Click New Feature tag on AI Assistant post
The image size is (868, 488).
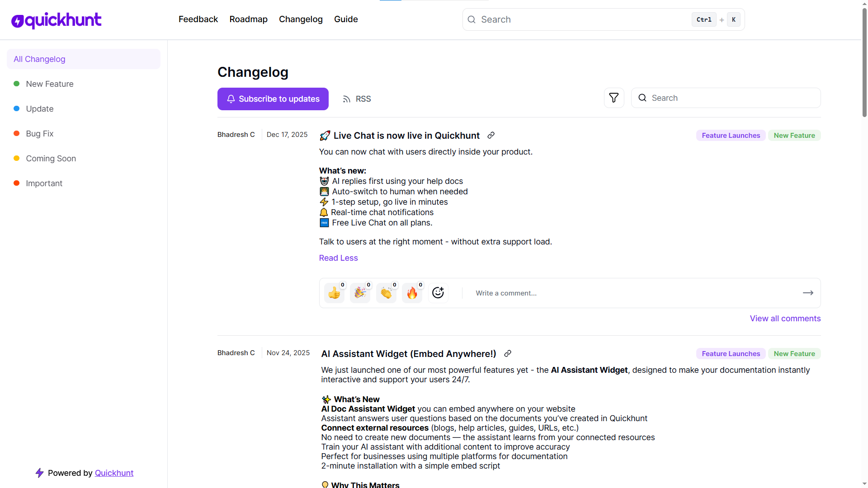pos(794,354)
